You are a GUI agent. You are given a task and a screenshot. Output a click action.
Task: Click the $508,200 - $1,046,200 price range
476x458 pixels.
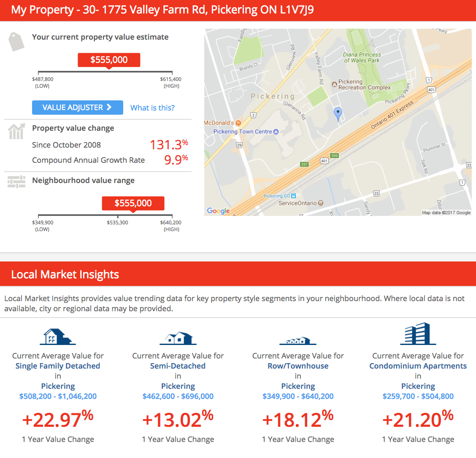pyautogui.click(x=58, y=396)
